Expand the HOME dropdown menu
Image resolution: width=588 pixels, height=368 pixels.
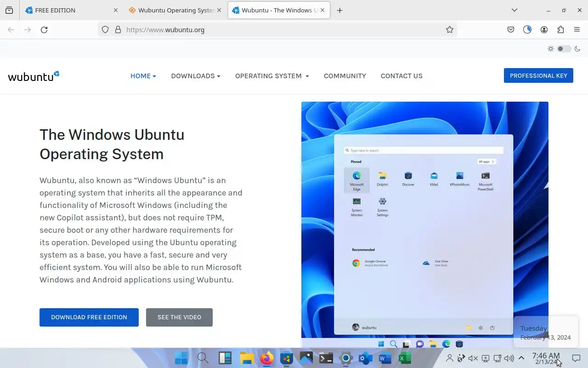tap(143, 76)
